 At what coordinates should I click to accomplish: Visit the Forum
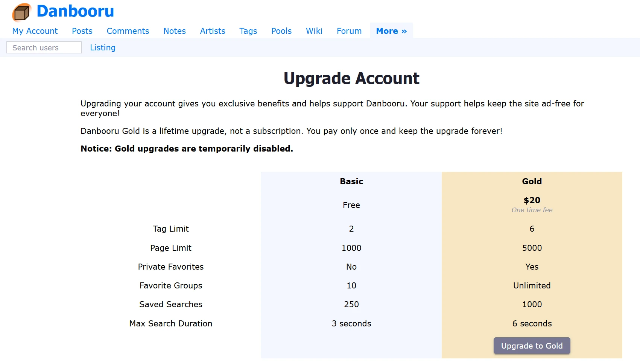coord(349,31)
